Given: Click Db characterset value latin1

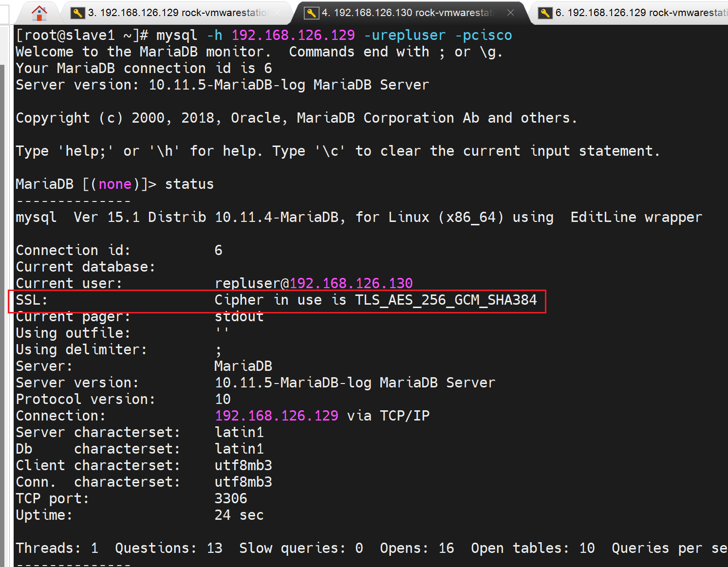Looking at the screenshot, I should (239, 449).
